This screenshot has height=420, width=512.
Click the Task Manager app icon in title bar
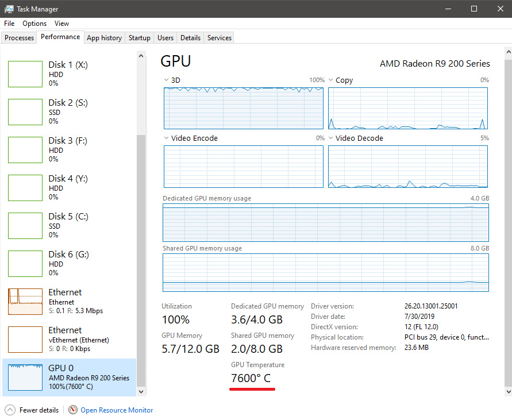(9, 9)
